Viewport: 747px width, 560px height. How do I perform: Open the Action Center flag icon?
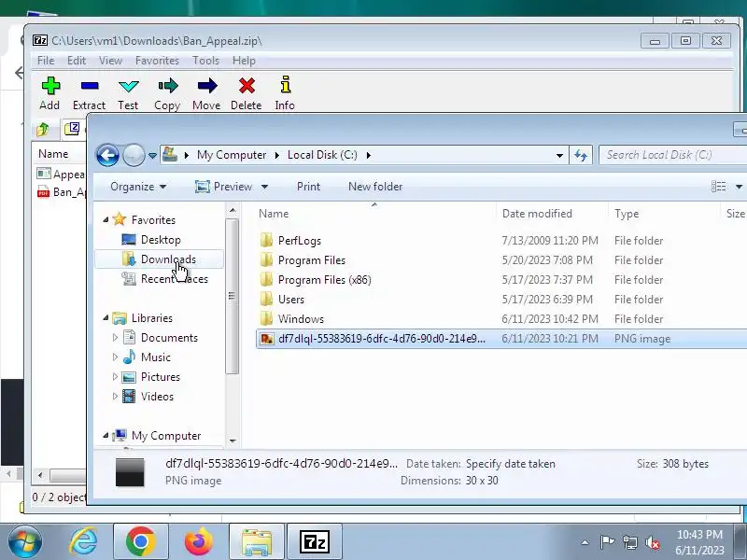click(607, 542)
